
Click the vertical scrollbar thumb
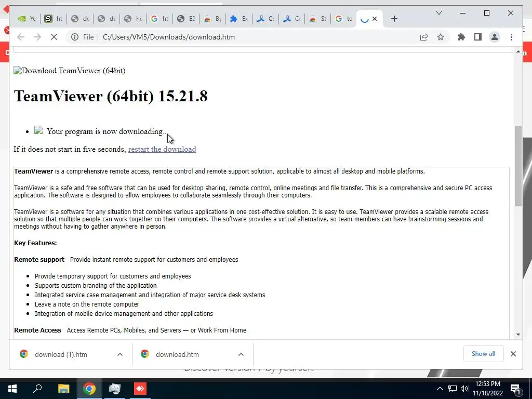coord(518,166)
